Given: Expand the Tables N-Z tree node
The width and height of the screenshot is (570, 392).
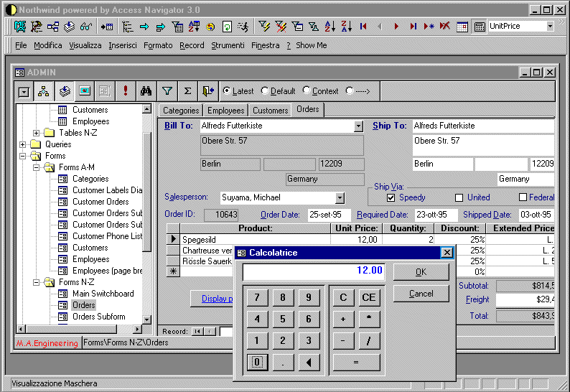Looking at the screenshot, I should point(37,133).
